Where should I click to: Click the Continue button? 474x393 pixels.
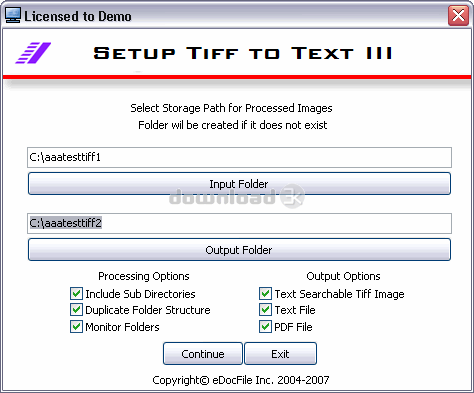[203, 354]
